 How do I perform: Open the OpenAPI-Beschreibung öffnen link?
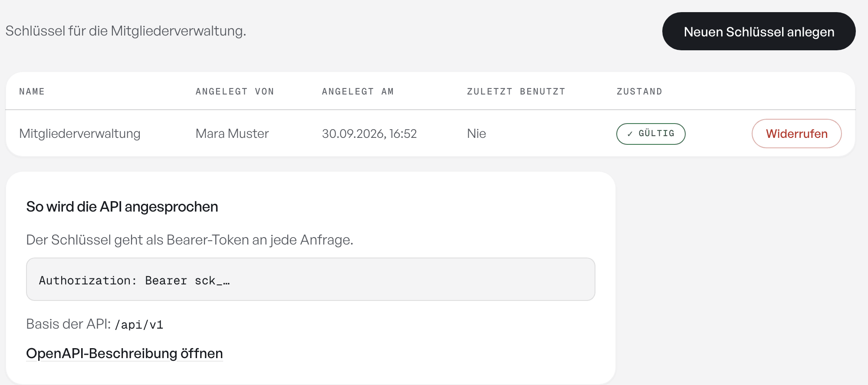click(x=125, y=353)
